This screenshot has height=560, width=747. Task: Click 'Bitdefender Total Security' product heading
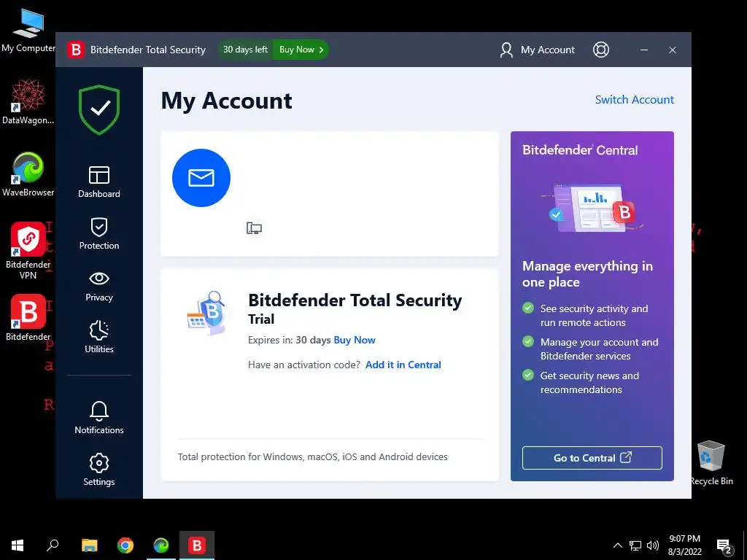click(x=355, y=300)
